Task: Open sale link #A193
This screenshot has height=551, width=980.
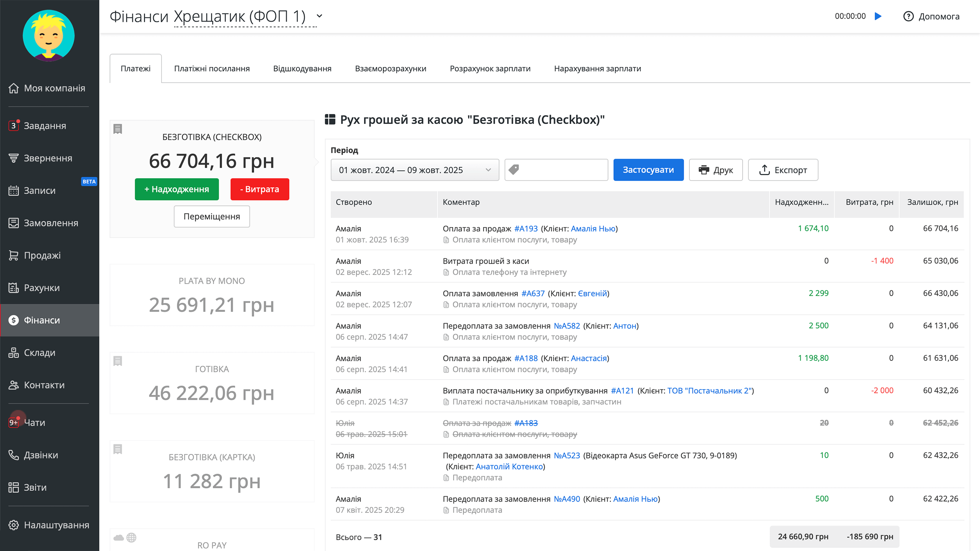Action: pos(526,228)
